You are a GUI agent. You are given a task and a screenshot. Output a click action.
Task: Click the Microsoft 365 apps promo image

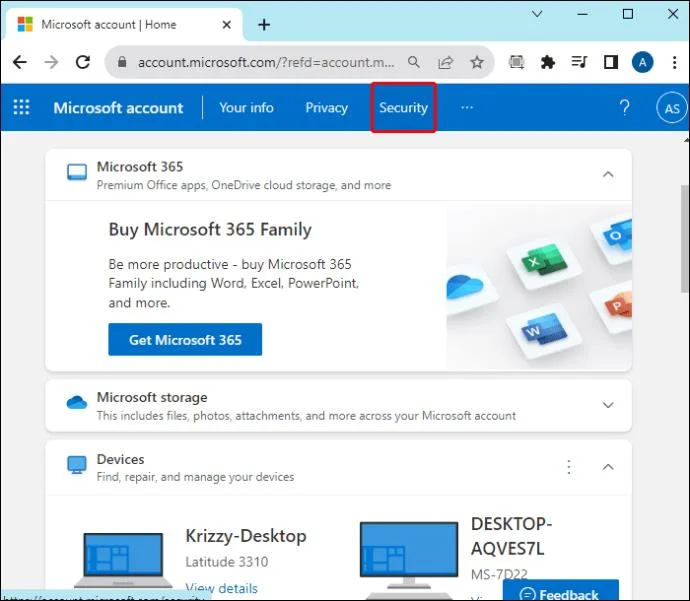point(539,287)
